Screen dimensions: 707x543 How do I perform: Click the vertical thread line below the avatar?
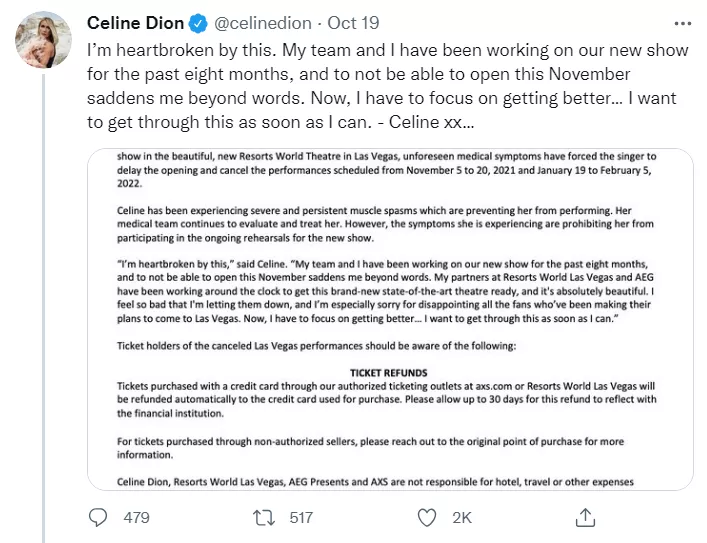(41, 300)
